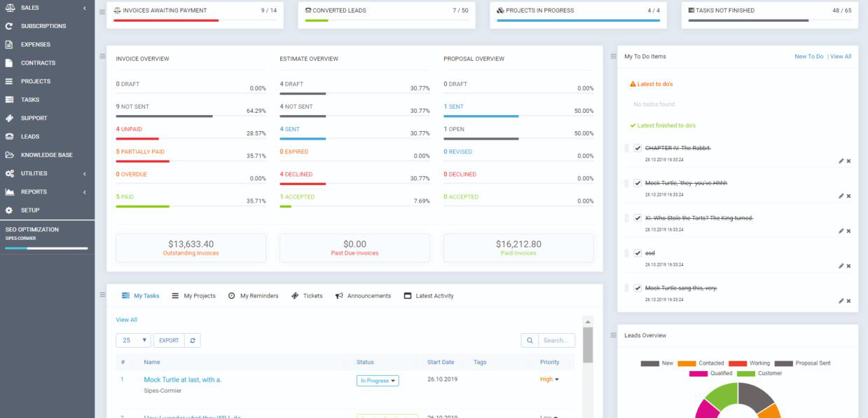Click the Contracts file icon in sidebar
This screenshot has width=868, height=418.
click(9, 62)
